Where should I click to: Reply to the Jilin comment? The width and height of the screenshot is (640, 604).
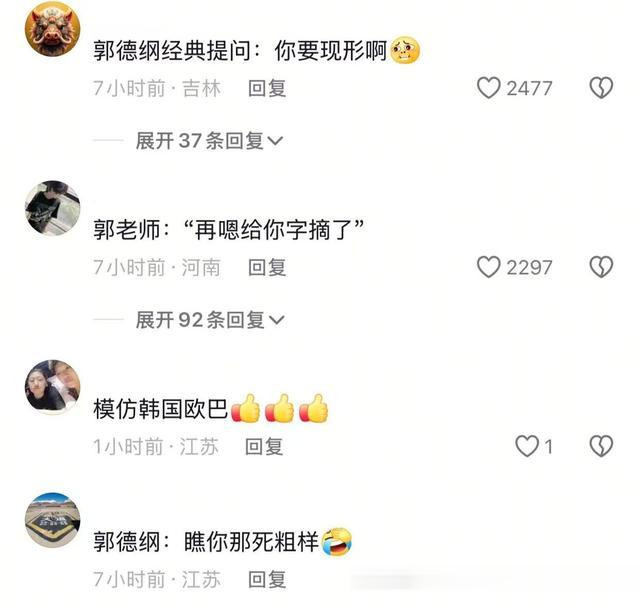coord(267,88)
